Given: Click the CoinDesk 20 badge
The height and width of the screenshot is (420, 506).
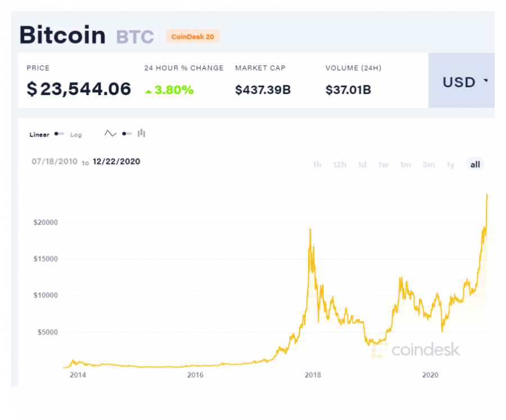Looking at the screenshot, I should click(193, 37).
